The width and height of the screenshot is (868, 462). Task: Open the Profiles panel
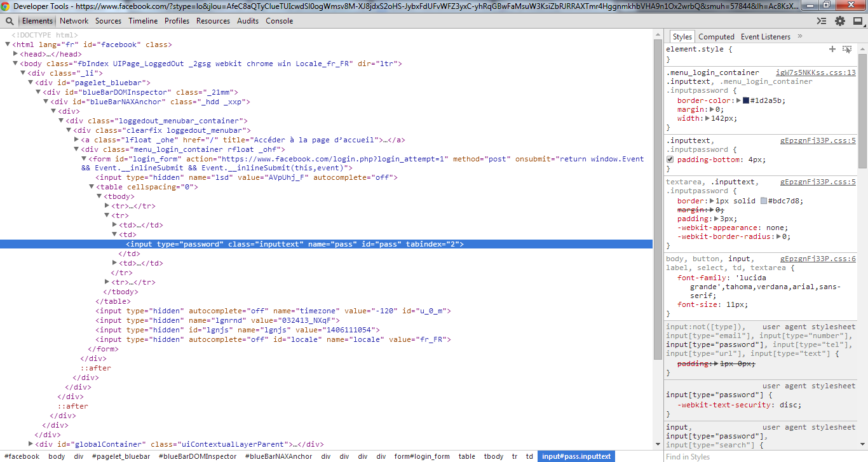click(177, 21)
